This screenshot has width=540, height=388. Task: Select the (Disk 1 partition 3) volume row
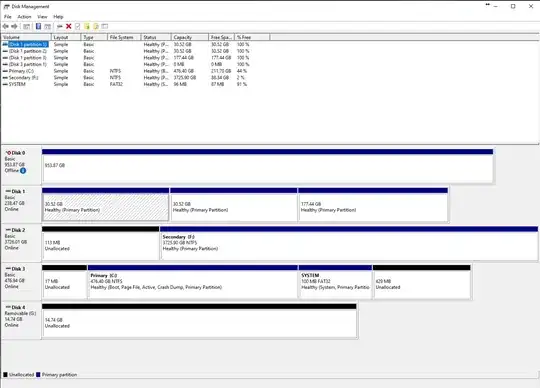[x=28, y=57]
